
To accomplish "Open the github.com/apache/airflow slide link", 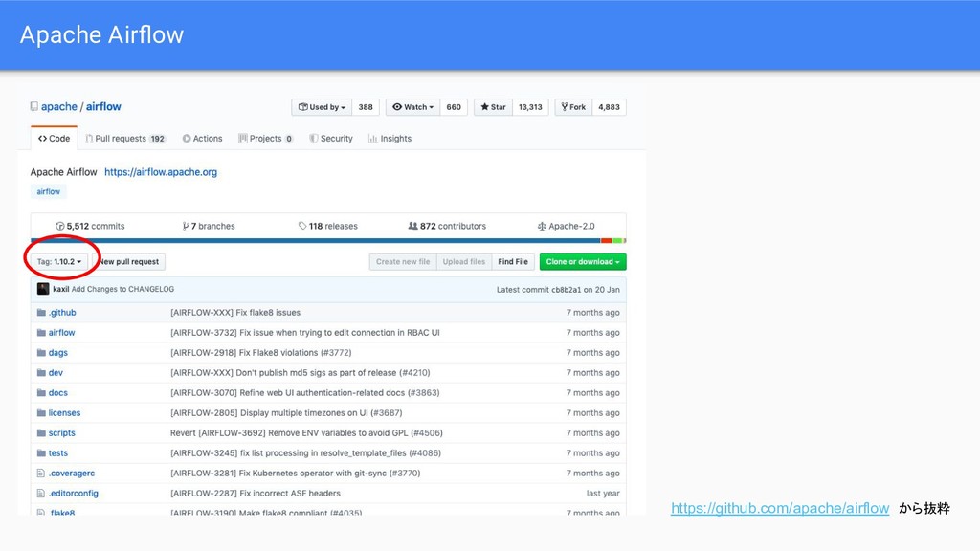I will pos(780,509).
